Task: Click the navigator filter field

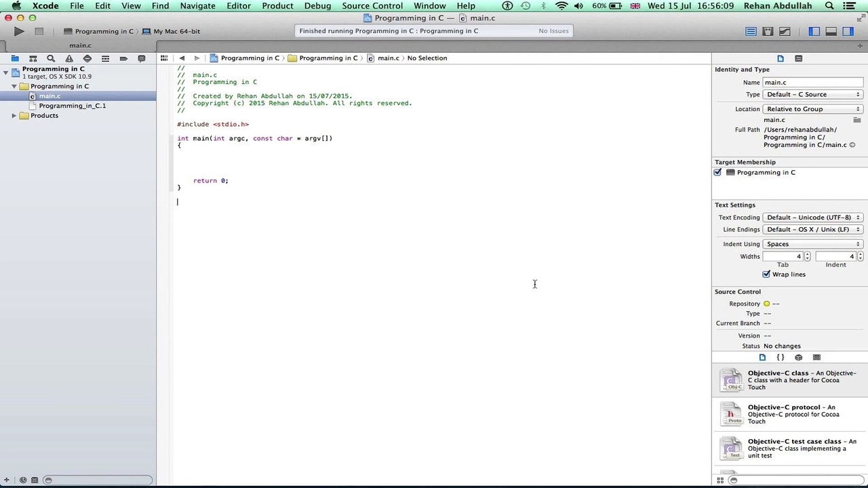Action: point(97,481)
